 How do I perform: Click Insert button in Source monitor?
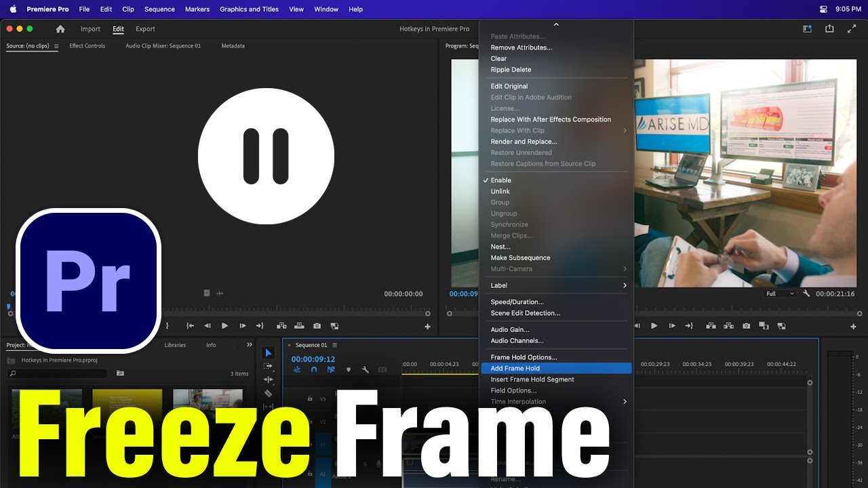click(281, 326)
